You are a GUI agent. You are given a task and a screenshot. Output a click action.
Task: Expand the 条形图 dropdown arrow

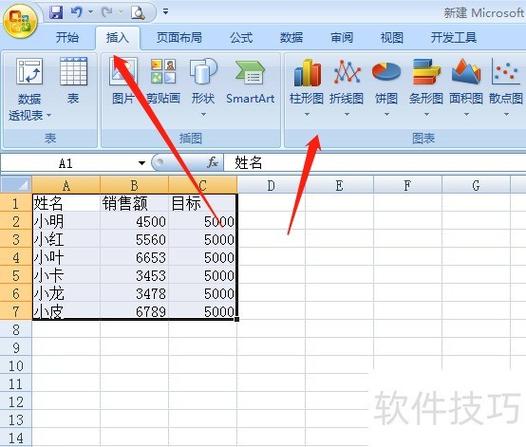click(426, 115)
